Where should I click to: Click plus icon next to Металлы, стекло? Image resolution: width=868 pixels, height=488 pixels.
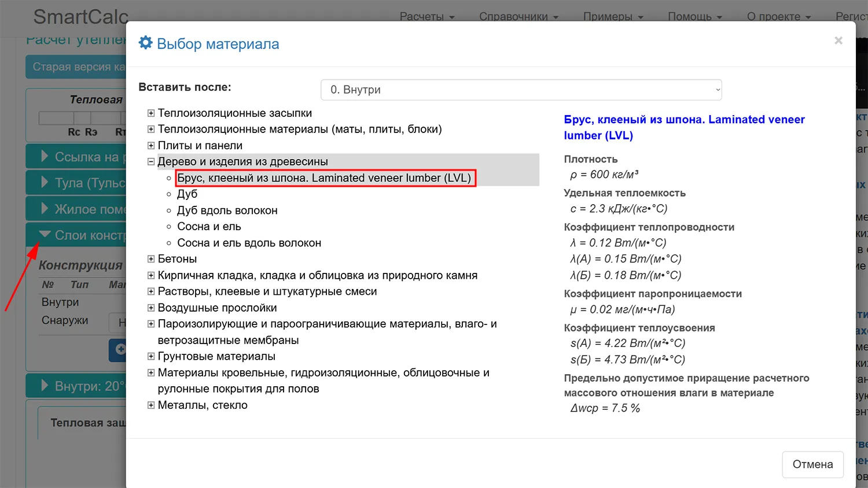(x=151, y=405)
